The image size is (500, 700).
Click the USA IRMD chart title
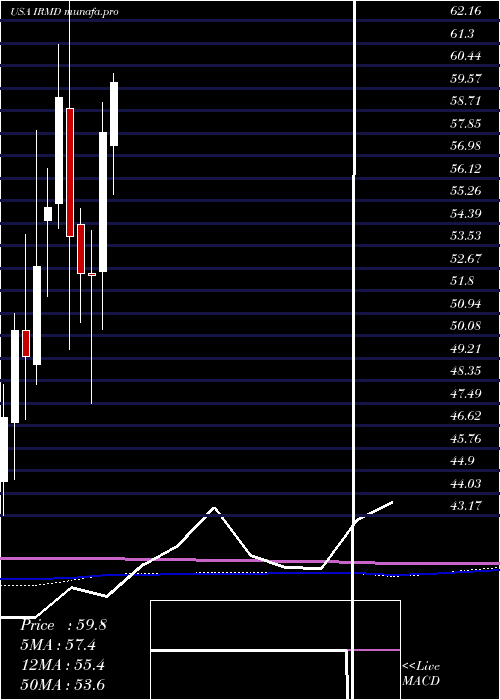(x=65, y=12)
